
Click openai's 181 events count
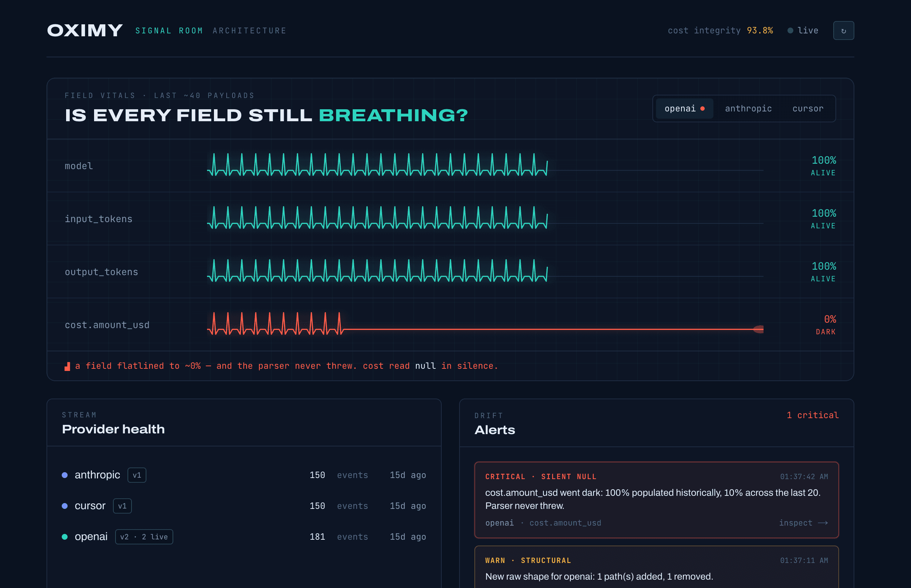pyautogui.click(x=317, y=537)
